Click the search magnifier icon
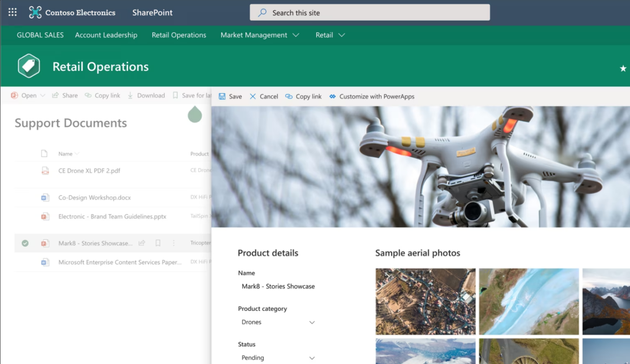The width and height of the screenshot is (630, 364). pyautogui.click(x=262, y=13)
